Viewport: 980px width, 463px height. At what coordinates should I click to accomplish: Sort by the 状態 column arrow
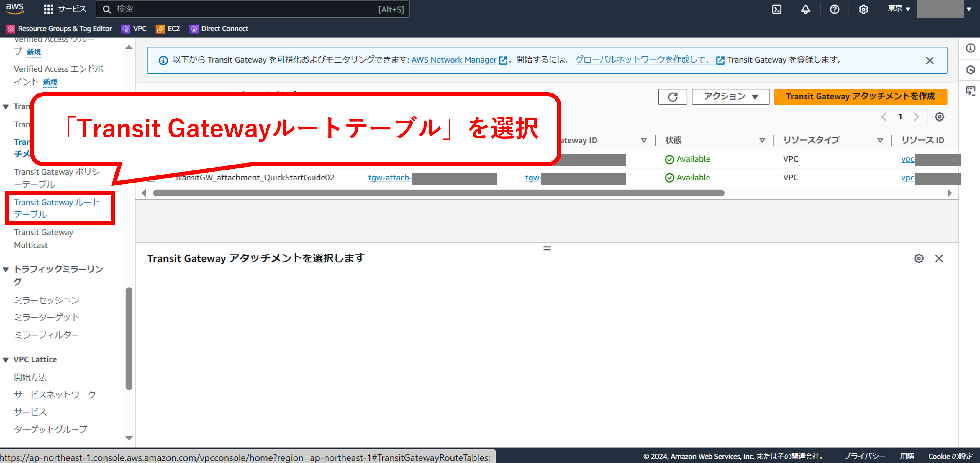pos(762,140)
